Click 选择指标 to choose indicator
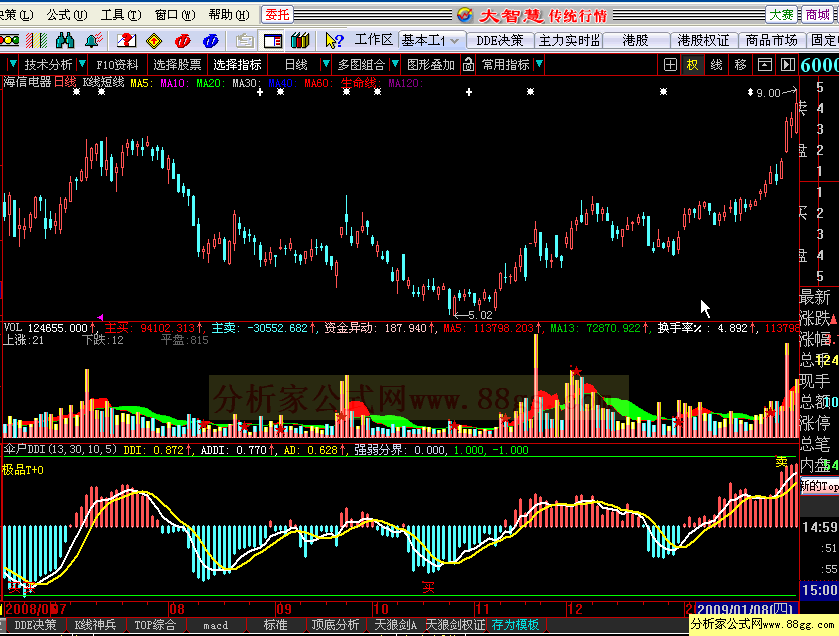The image size is (839, 636). tap(237, 65)
